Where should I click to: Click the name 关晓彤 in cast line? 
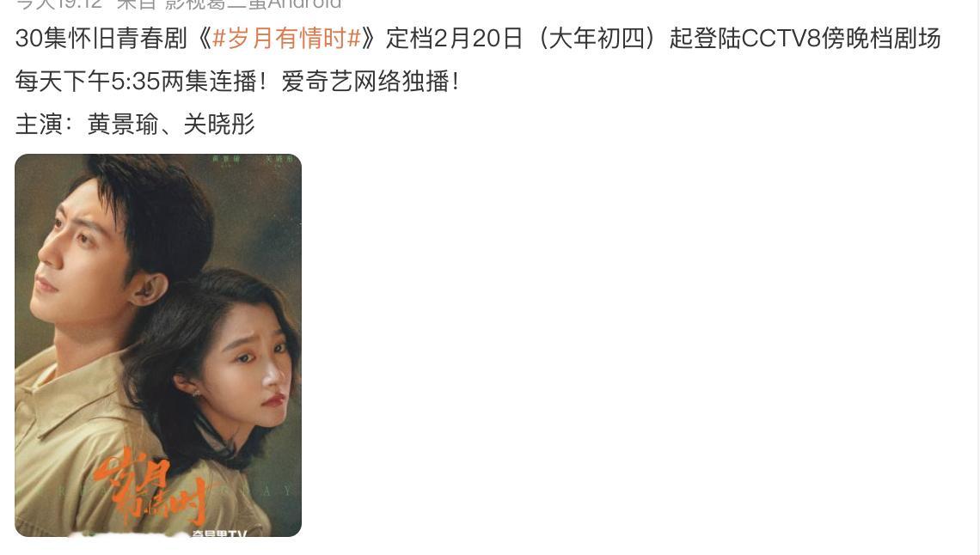219,125
